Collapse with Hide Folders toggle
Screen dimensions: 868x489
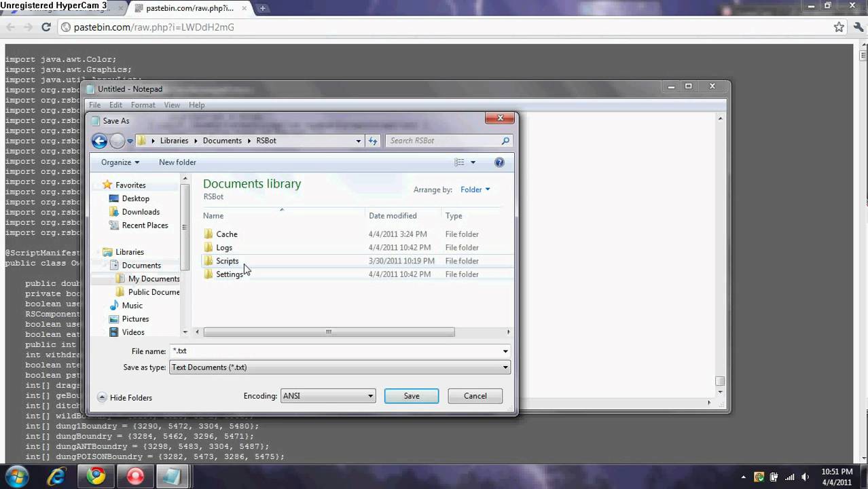click(x=125, y=398)
